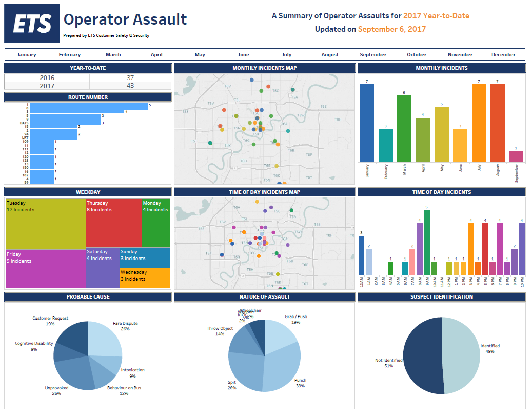Select the March bar in Monthly Incidents

pos(404,128)
